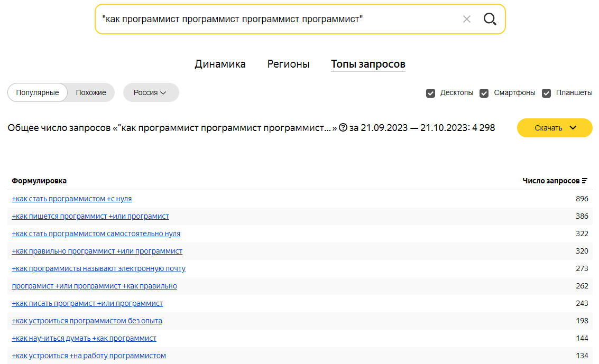
Task: Click the Формулировка column header
Action: (39, 181)
